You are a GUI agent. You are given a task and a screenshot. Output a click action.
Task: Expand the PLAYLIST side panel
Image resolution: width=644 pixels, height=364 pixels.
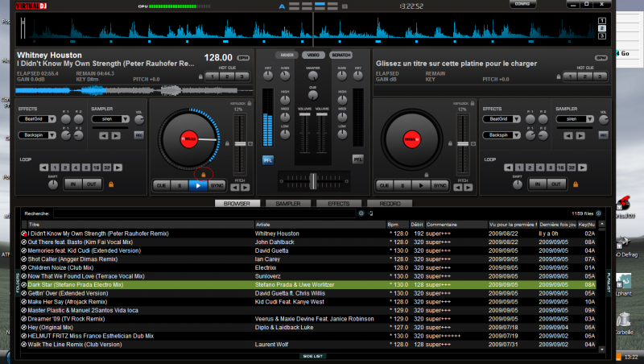tap(609, 283)
